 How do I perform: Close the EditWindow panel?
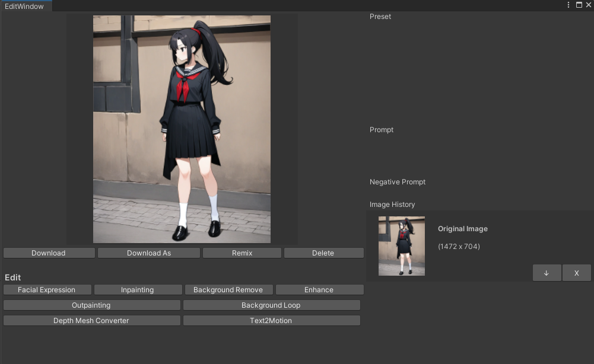[x=588, y=5]
